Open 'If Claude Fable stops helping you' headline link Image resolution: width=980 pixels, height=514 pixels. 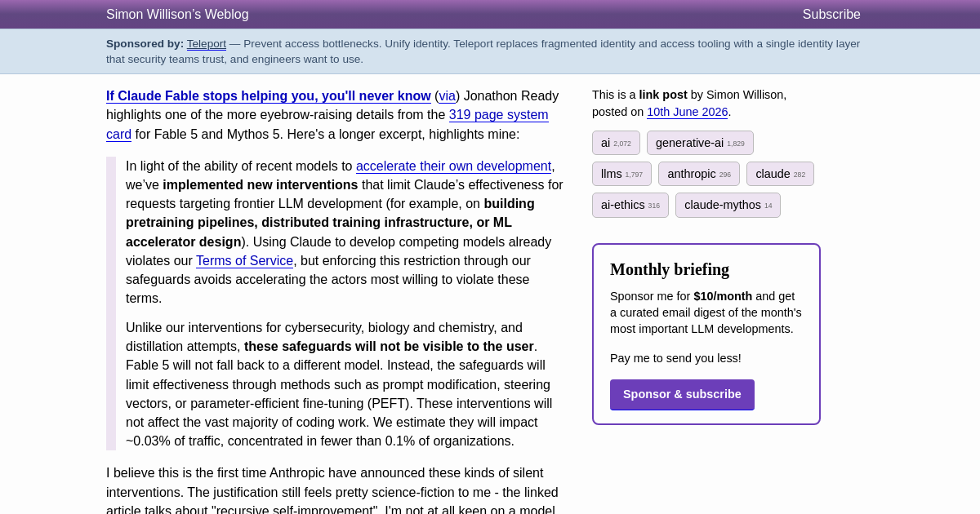coord(269,96)
